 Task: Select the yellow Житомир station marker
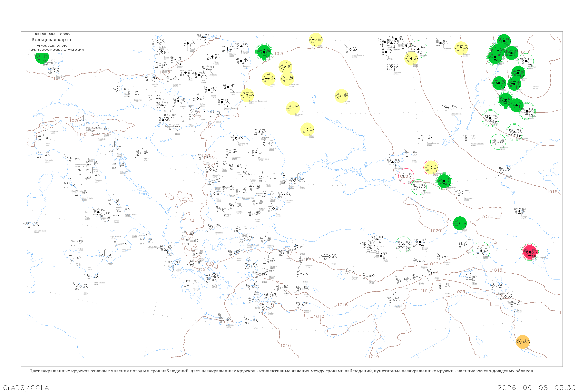(x=293, y=108)
